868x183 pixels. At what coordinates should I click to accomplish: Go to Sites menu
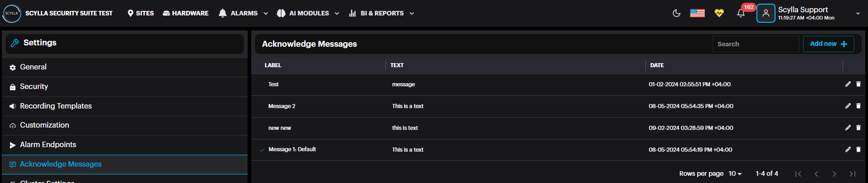coord(141,13)
